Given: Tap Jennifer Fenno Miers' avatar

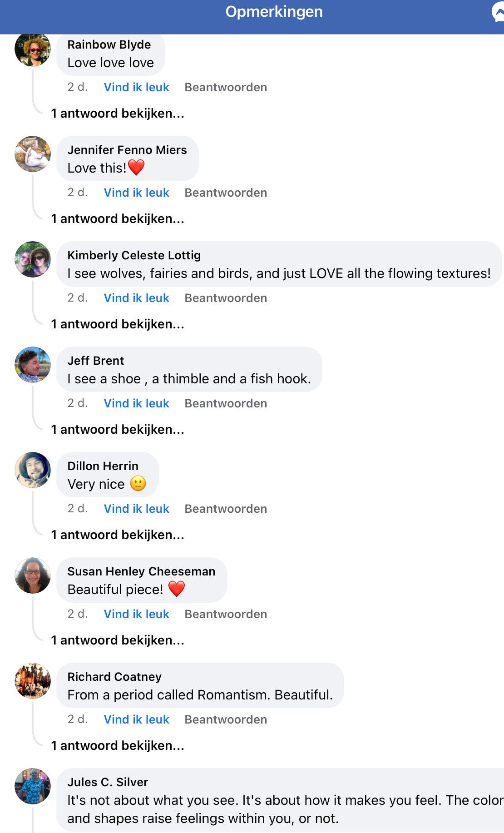Looking at the screenshot, I should coord(33,154).
